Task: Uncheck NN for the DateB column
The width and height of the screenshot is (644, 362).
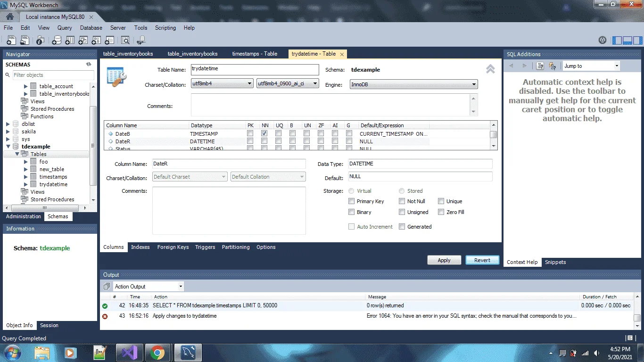Action: click(264, 134)
